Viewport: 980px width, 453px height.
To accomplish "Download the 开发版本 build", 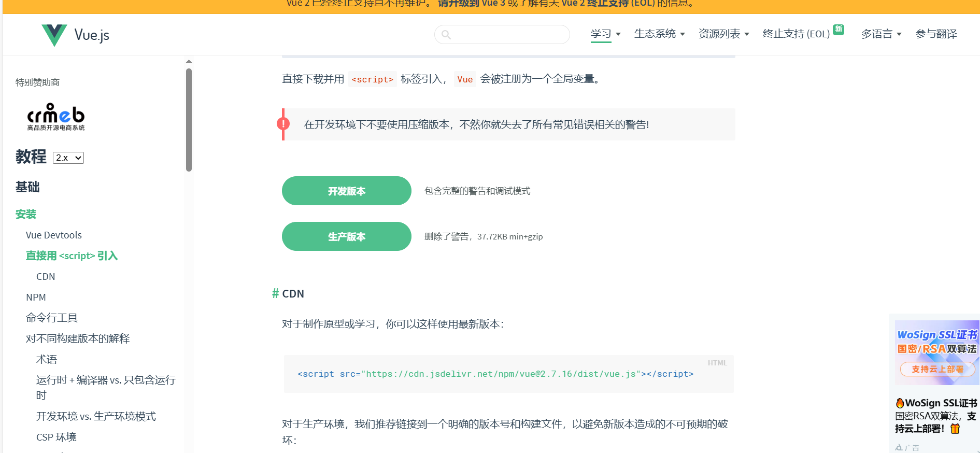I will (x=347, y=191).
